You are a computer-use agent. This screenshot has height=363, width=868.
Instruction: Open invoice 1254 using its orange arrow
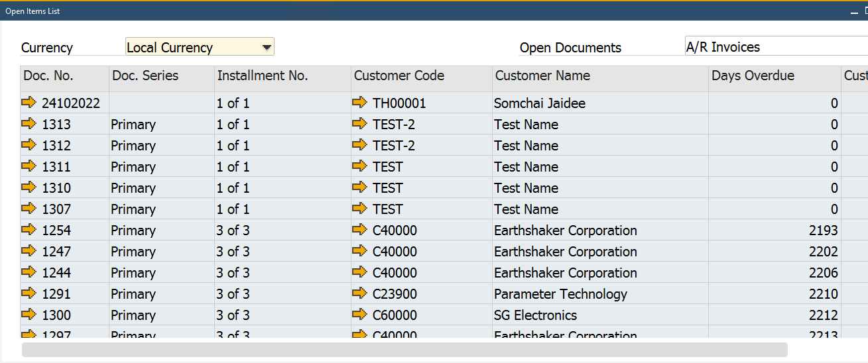click(x=29, y=230)
